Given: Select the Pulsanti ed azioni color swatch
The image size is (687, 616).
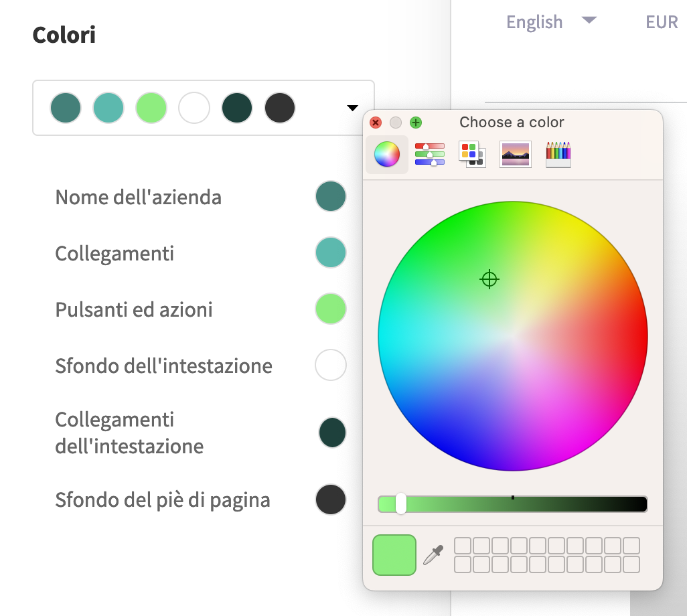Looking at the screenshot, I should pyautogui.click(x=331, y=309).
